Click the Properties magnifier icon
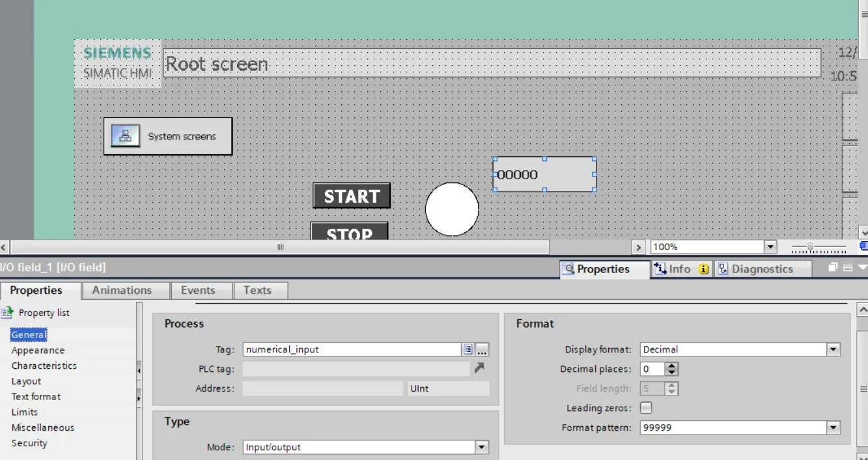 click(568, 268)
